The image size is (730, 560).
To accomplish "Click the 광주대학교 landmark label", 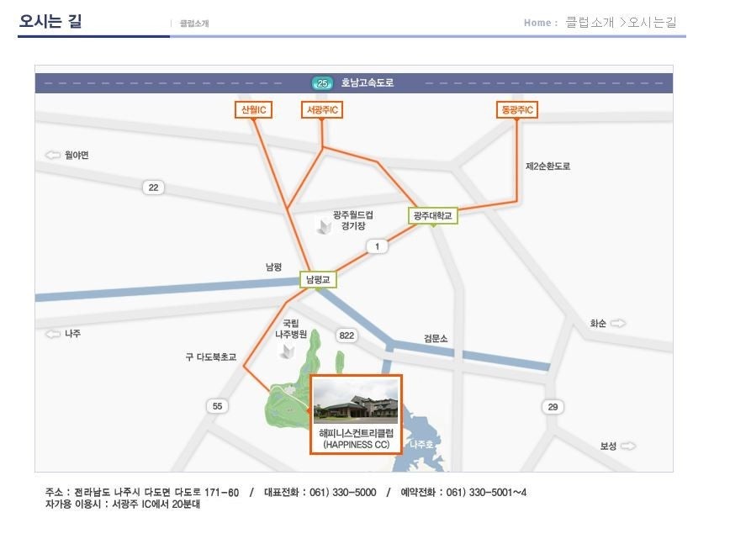I will 432,216.
